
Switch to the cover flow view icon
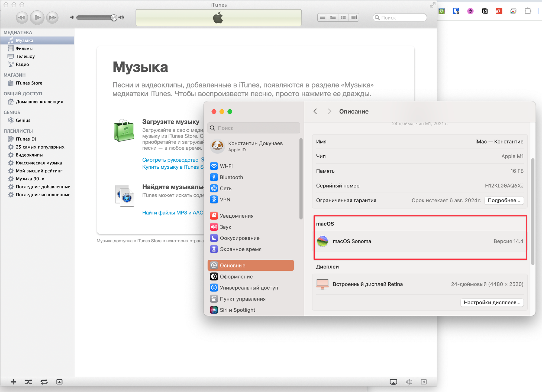click(354, 17)
